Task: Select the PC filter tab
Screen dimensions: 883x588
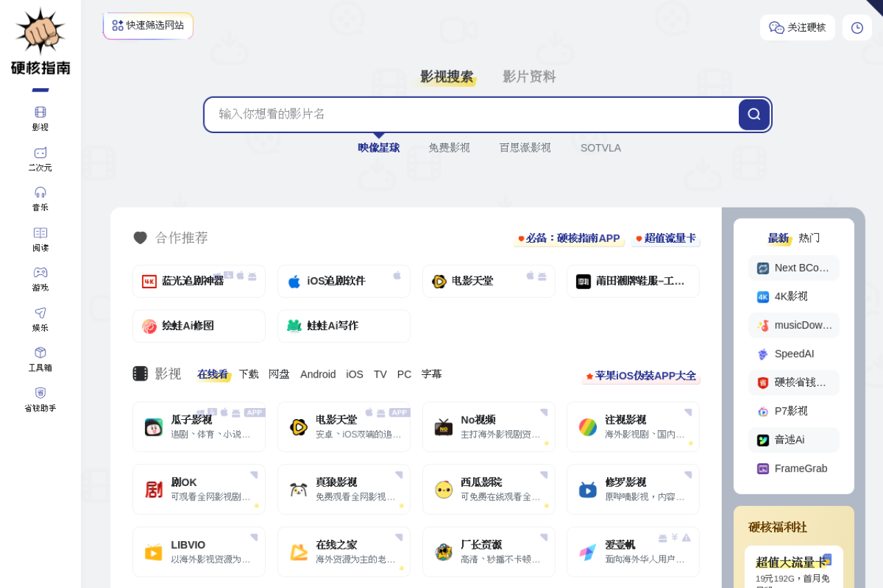Action: 404,374
